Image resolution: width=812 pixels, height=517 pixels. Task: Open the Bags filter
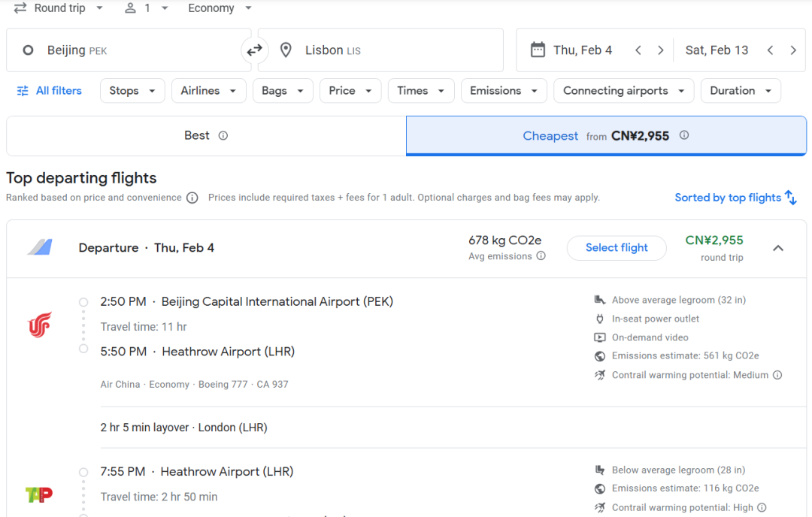click(283, 91)
